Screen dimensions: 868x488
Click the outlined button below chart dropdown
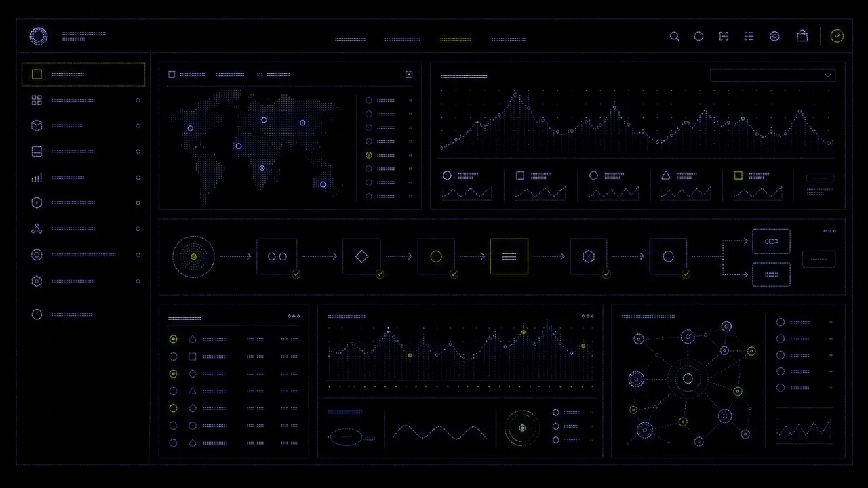pyautogui.click(x=820, y=178)
